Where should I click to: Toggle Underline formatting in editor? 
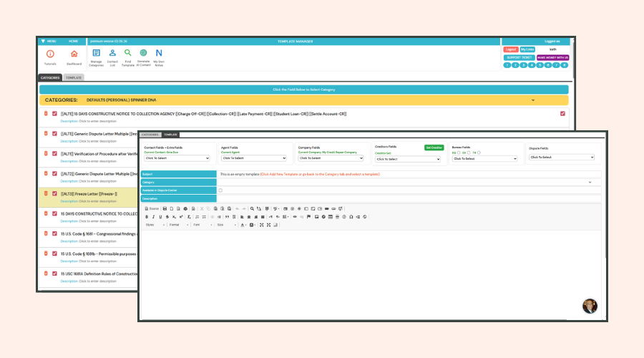click(160, 217)
